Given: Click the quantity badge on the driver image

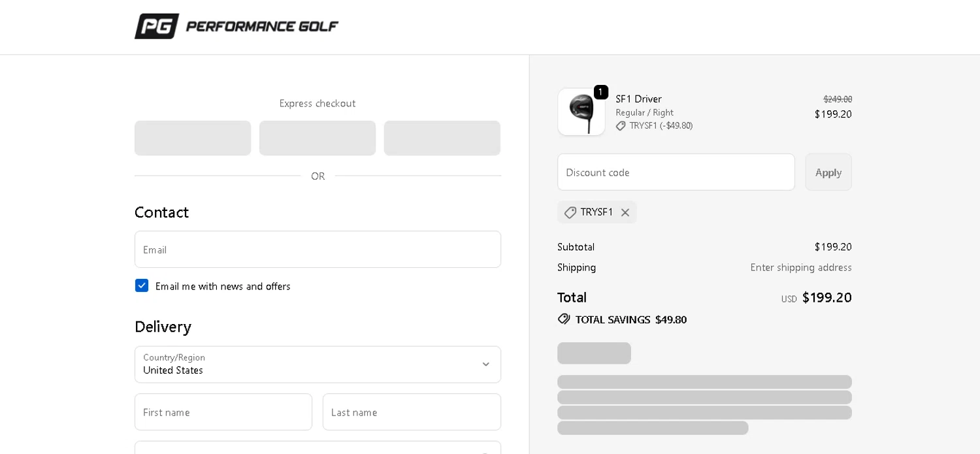Looking at the screenshot, I should pos(600,92).
